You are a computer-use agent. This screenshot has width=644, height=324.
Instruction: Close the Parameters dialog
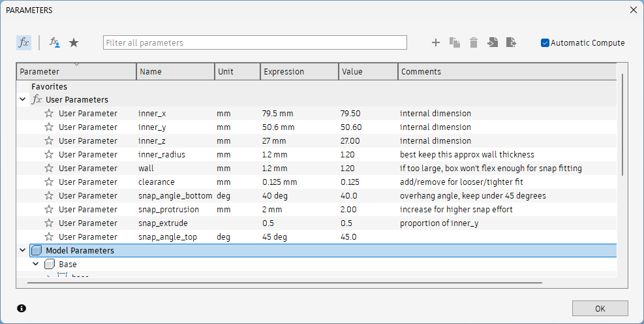tap(634, 10)
